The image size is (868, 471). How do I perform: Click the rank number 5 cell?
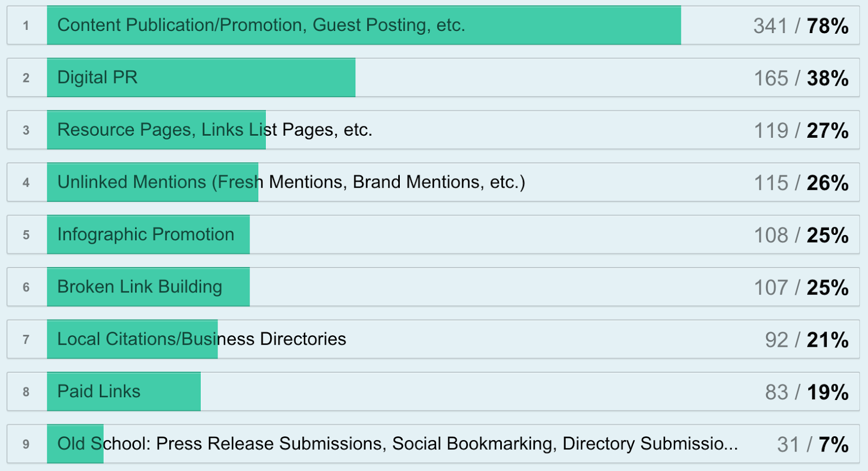26,235
